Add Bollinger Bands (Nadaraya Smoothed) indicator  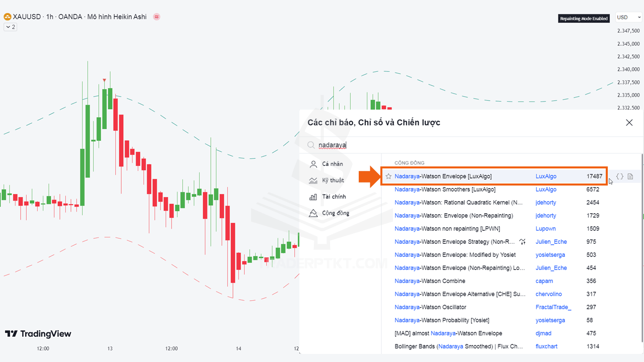point(459,346)
